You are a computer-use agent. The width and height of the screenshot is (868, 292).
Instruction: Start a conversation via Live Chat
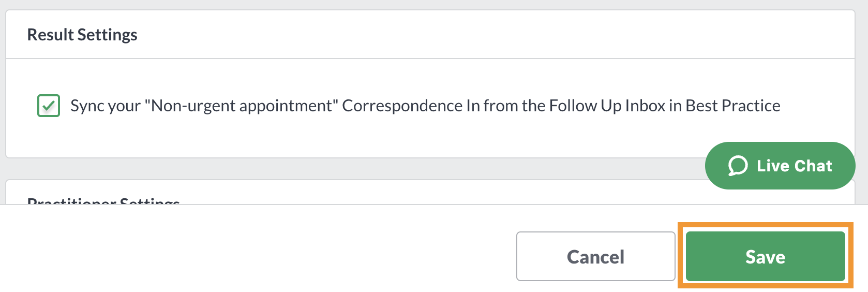tap(780, 166)
